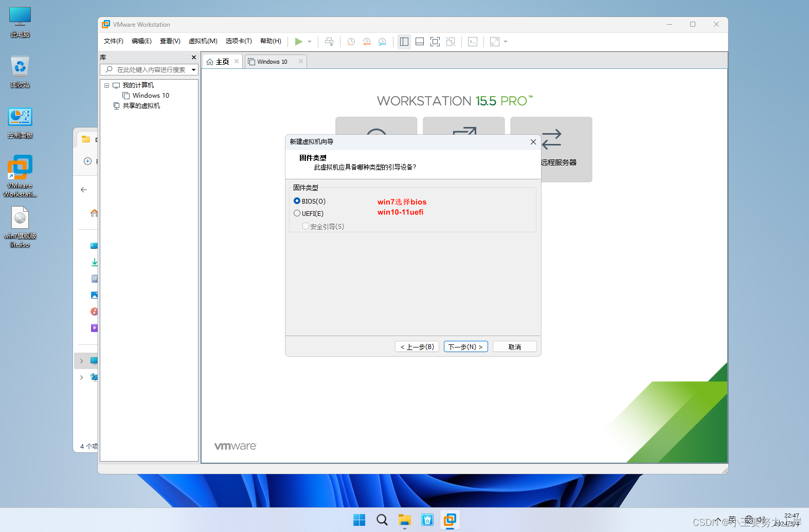The image size is (809, 532).
Task: Open the 帮助(H) menu
Action: pos(271,41)
